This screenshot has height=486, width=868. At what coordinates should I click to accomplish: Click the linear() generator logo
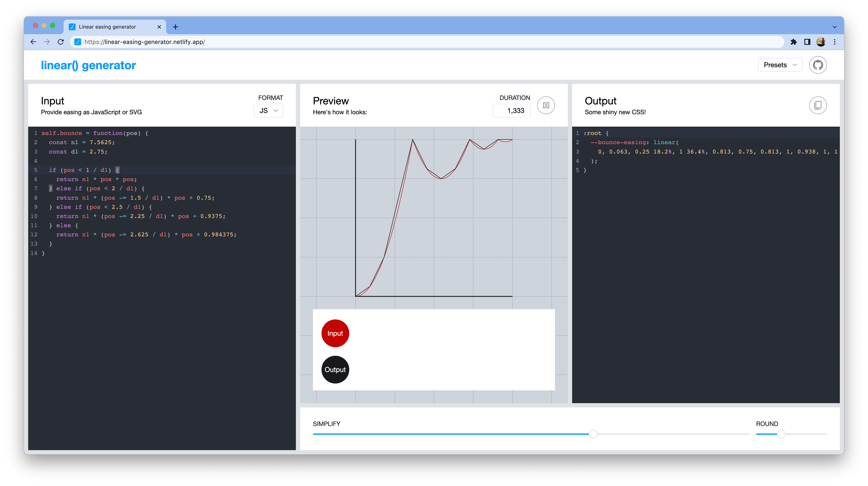click(x=88, y=65)
